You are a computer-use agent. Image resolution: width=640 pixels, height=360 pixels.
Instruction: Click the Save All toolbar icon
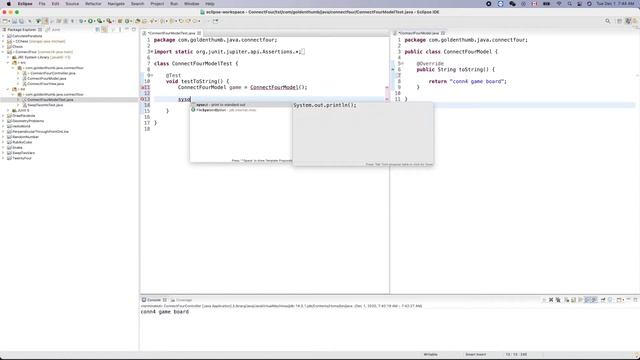21,21
